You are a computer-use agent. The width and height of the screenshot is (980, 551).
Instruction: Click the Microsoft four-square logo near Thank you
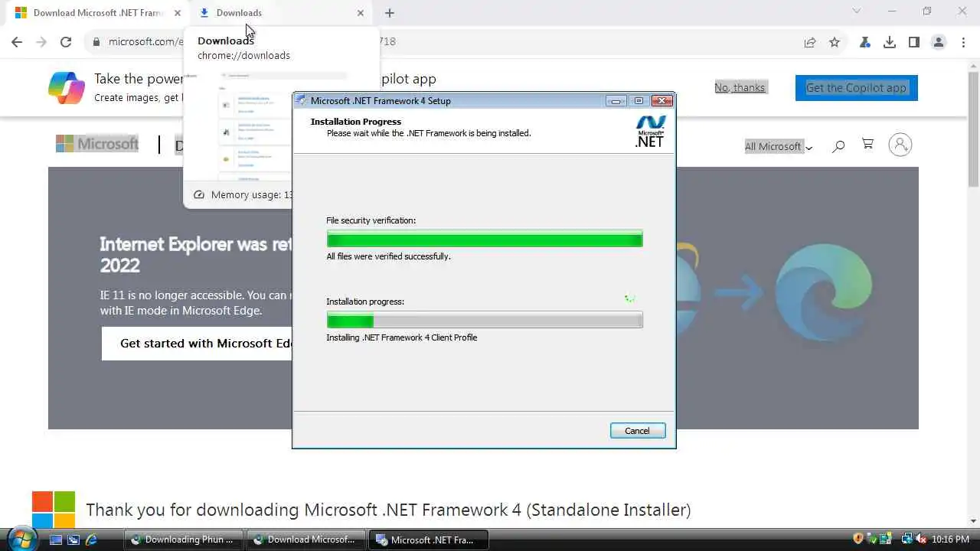coord(54,510)
